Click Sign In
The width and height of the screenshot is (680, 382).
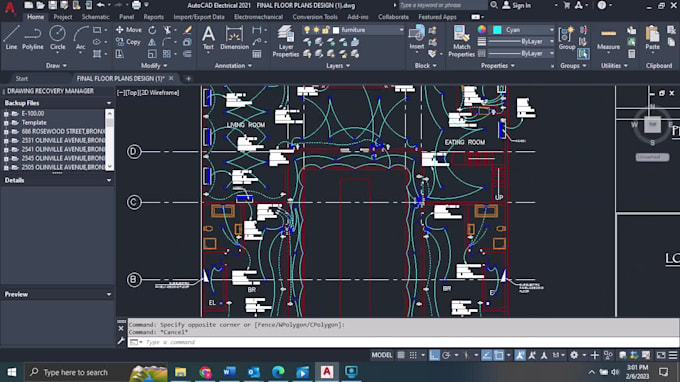[517, 5]
